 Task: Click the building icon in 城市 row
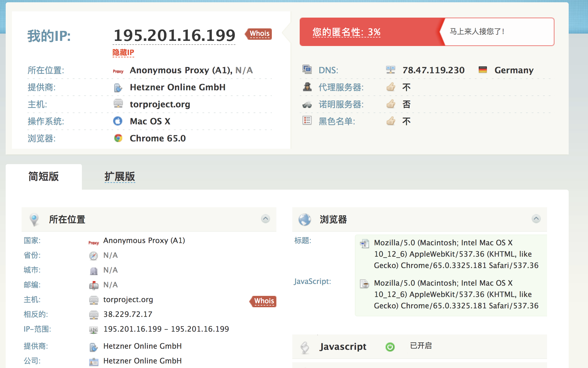pos(94,271)
